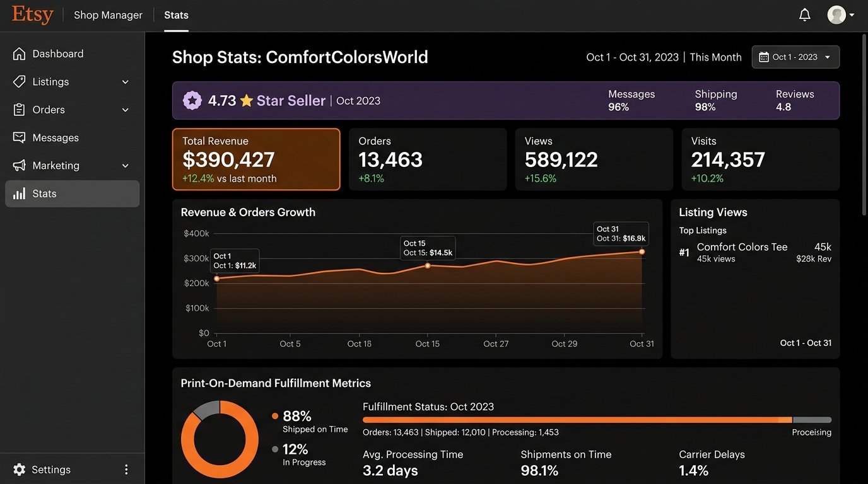Screen dimensions: 868x484
Task: Select the Views 589,122 card
Action: [x=594, y=159]
